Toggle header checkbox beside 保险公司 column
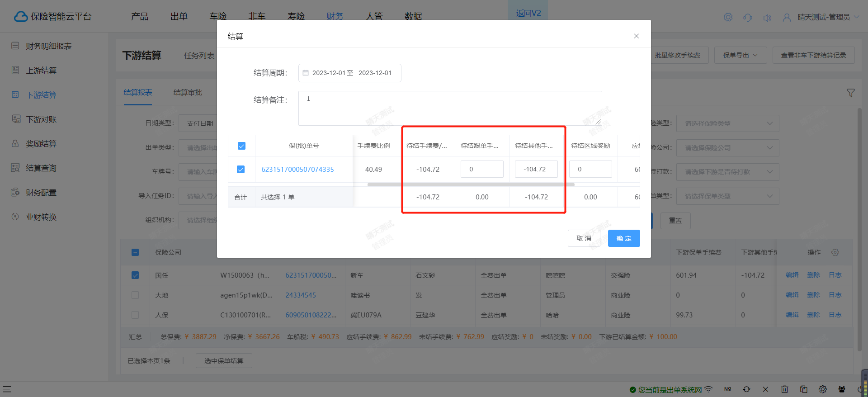The image size is (868, 397). (135, 252)
